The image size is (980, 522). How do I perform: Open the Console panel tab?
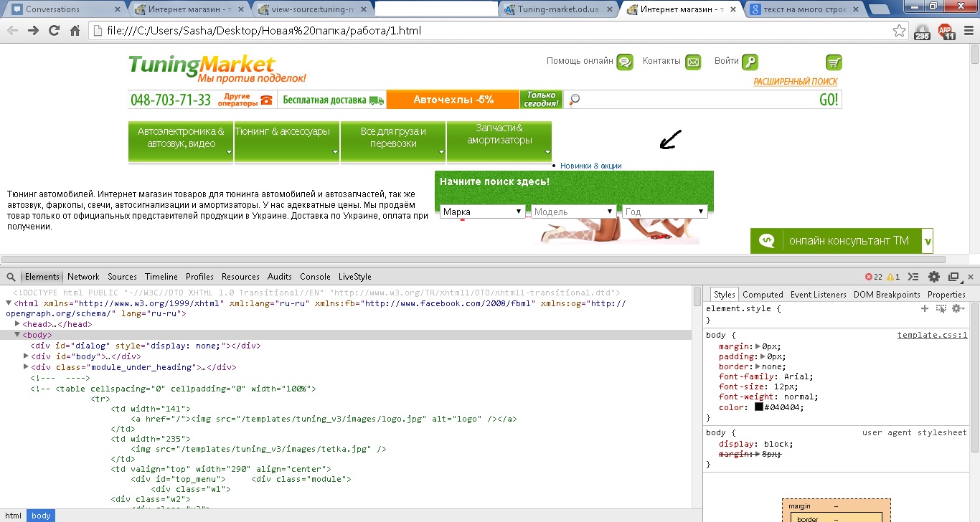316,277
